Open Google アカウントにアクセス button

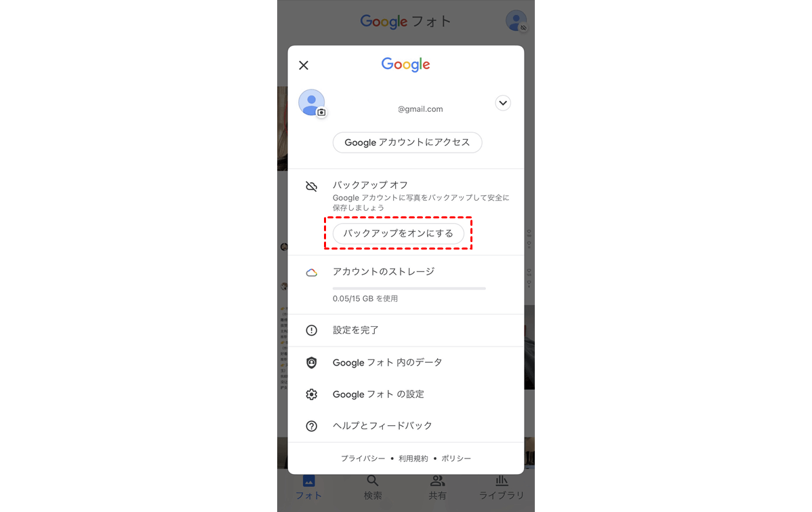click(407, 142)
